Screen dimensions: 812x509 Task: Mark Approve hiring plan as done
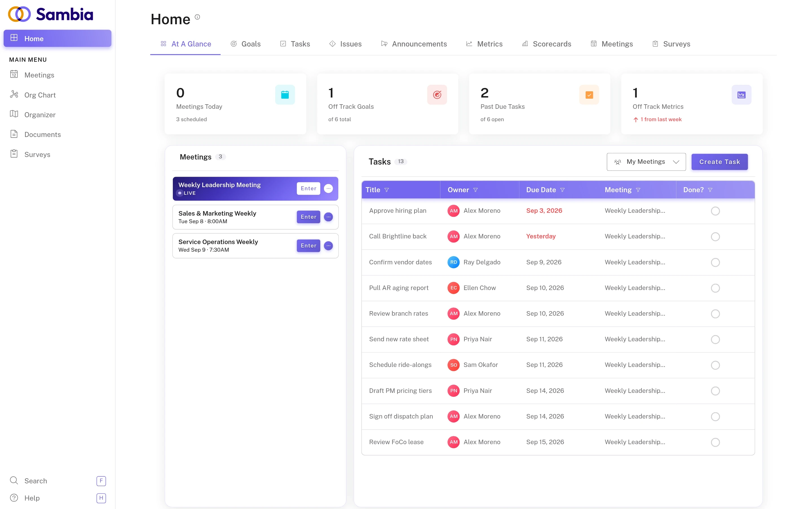tap(715, 211)
